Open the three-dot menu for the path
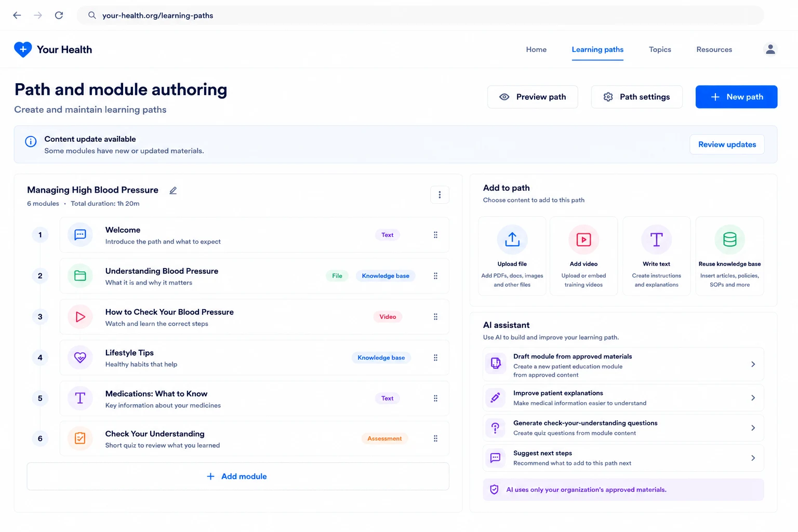Viewport: 798px width, 532px height. pyautogui.click(x=440, y=195)
